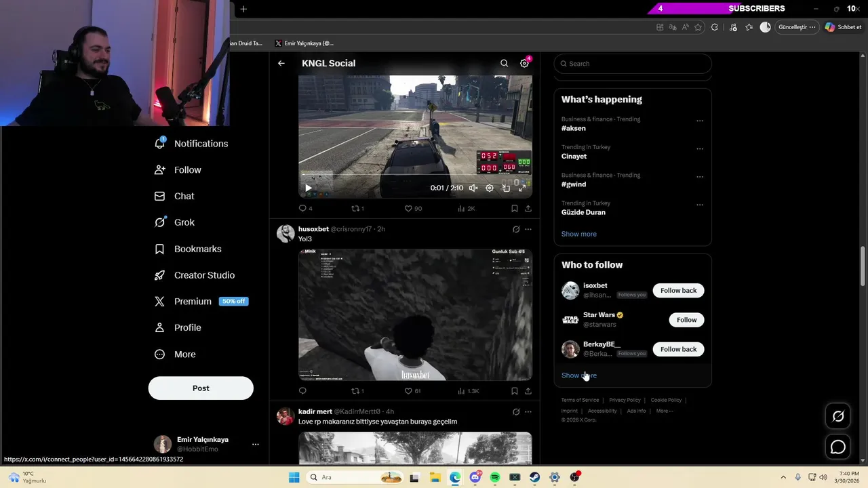Like the post with 90 likes

(x=413, y=208)
